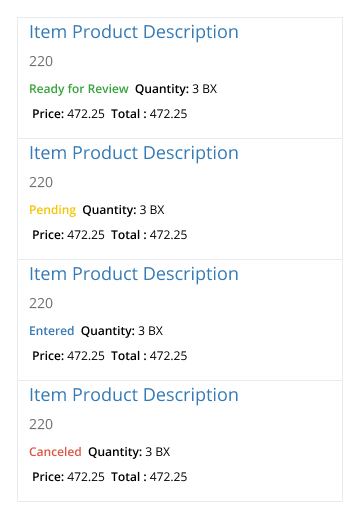The image size is (360, 519).
Task: Select the 220 number in the Ready for Review item
Action: 41,61
